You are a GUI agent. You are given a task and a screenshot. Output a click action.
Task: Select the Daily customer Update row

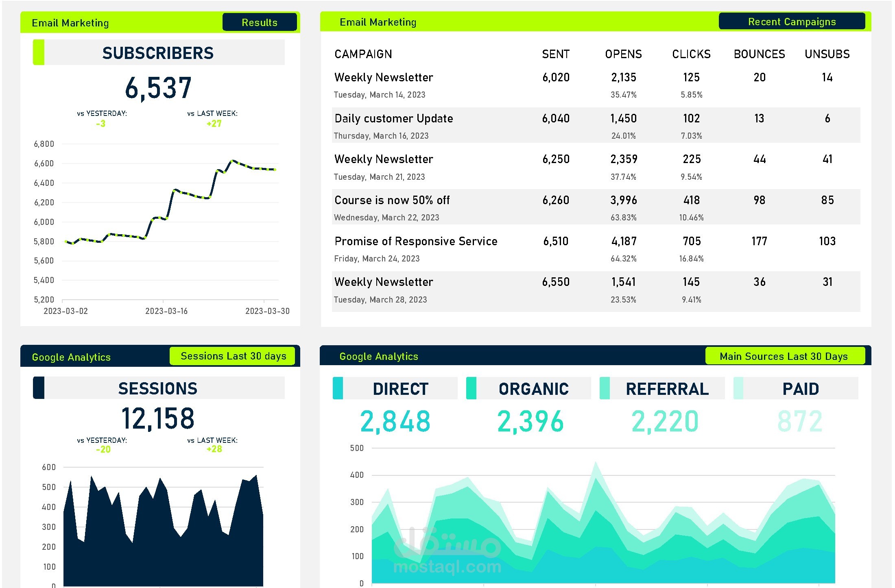pyautogui.click(x=393, y=118)
